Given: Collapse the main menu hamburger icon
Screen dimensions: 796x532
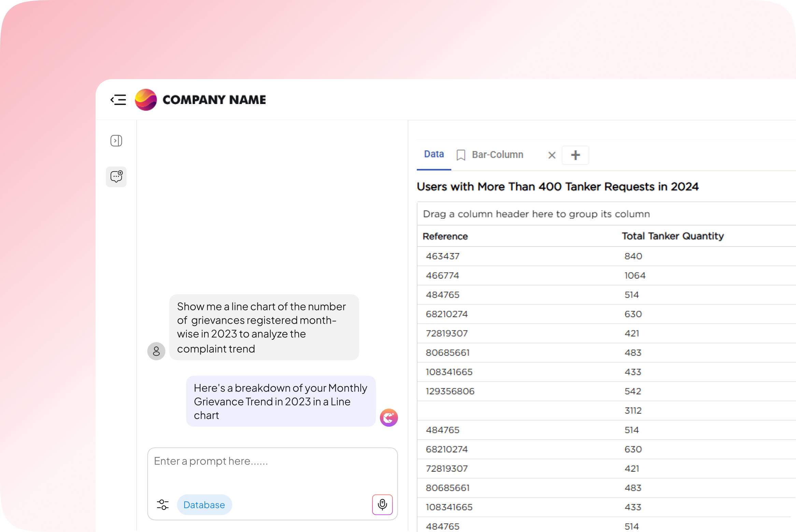Looking at the screenshot, I should (x=118, y=100).
